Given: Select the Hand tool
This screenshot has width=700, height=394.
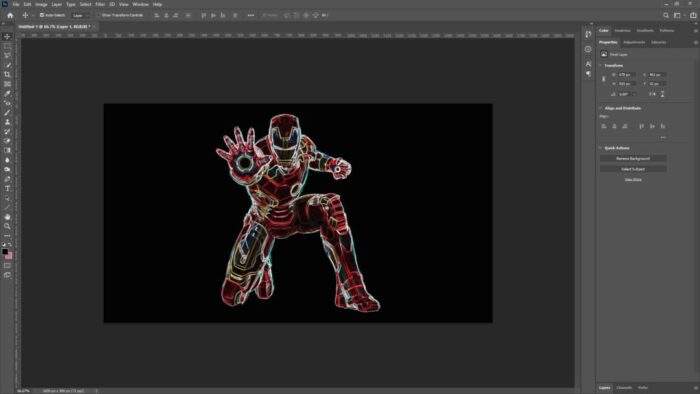Looking at the screenshot, I should pyautogui.click(x=7, y=217).
